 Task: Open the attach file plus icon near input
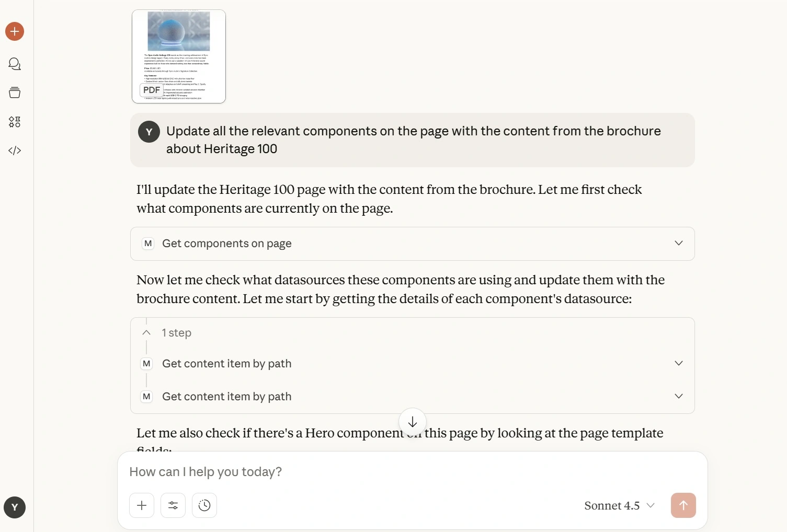141,505
